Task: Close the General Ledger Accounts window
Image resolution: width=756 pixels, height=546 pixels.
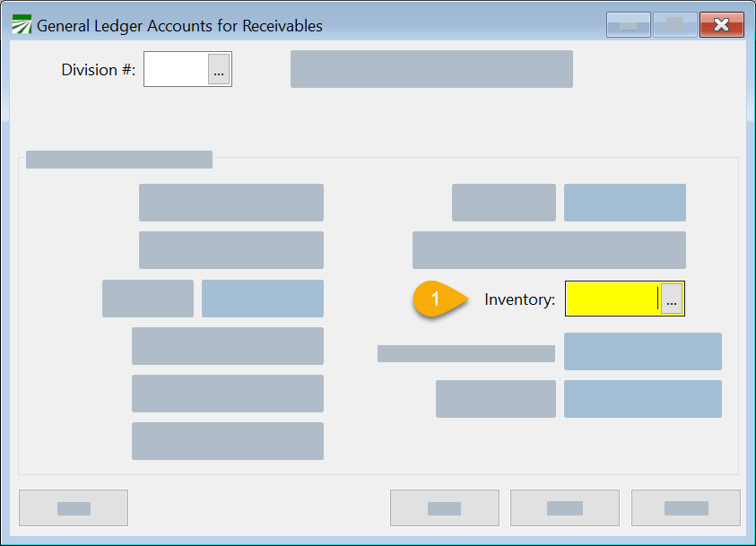Action: (x=721, y=25)
